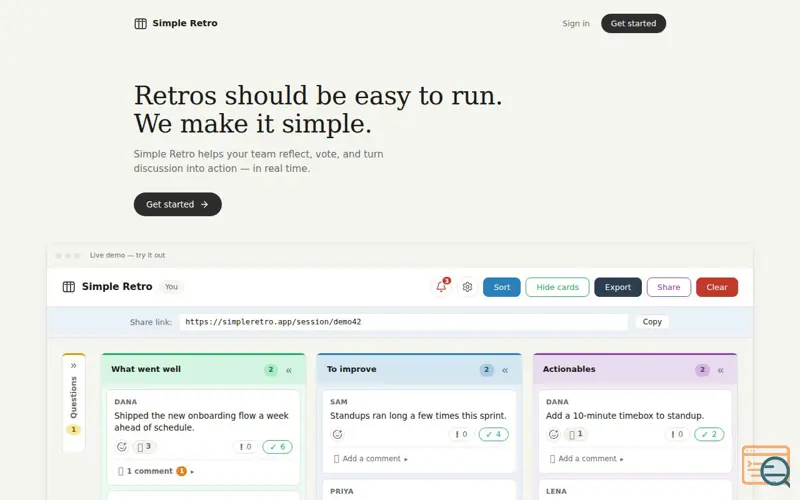Click the share link URL field
This screenshot has width=800, height=500.
[404, 322]
